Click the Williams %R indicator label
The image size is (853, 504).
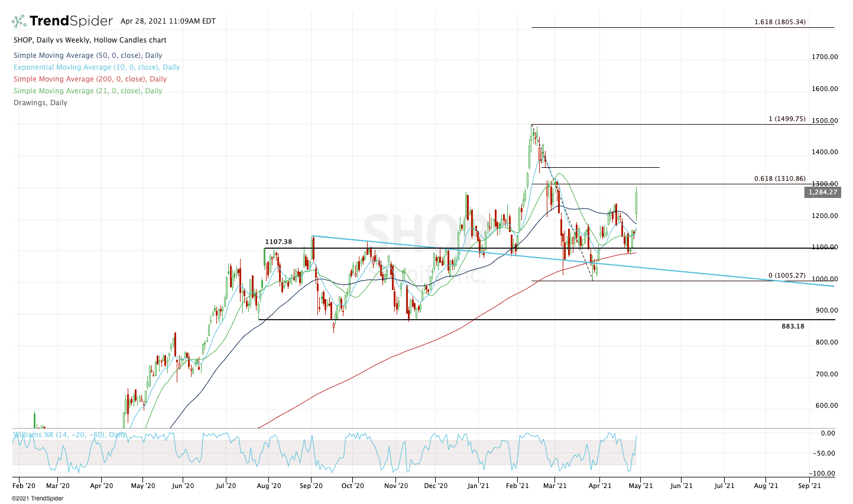(x=70, y=435)
